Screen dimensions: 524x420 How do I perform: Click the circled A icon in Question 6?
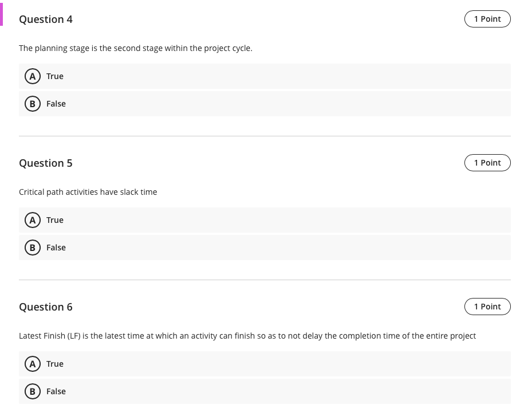click(33, 363)
